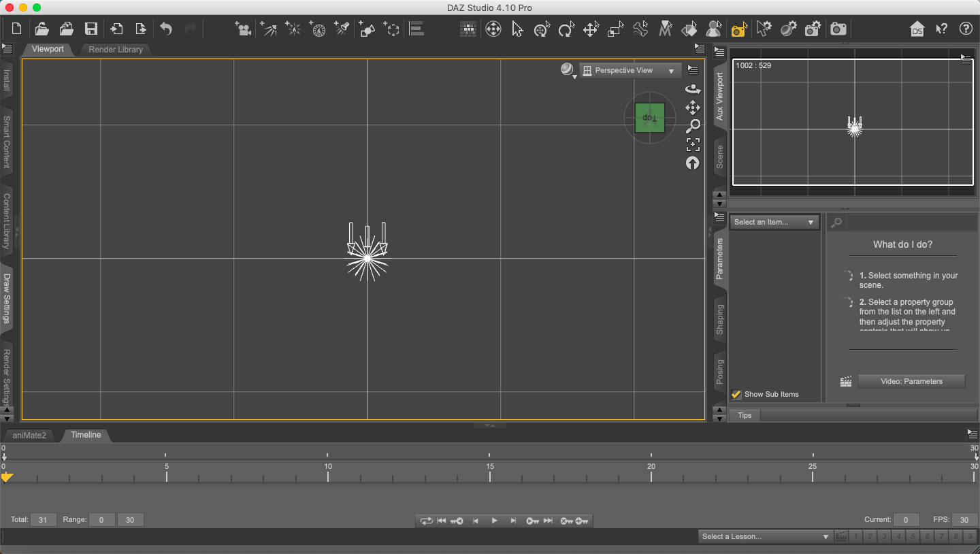Create a new camera with toolbar icon
This screenshot has width=980, height=554.
click(x=243, y=29)
